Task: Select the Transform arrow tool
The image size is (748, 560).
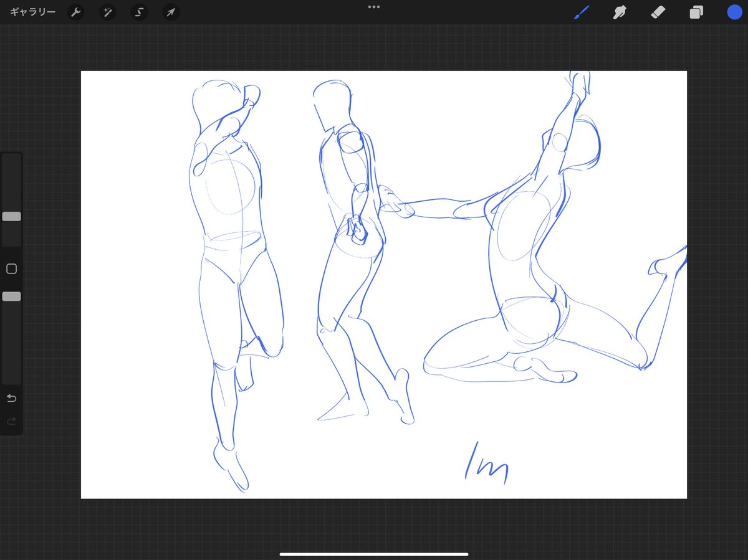Action: click(x=171, y=12)
